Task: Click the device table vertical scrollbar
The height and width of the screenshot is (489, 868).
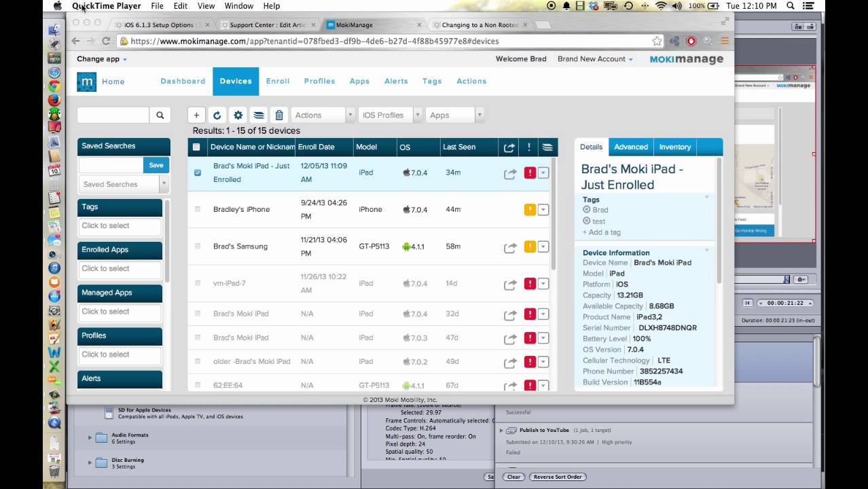Action: click(x=555, y=215)
